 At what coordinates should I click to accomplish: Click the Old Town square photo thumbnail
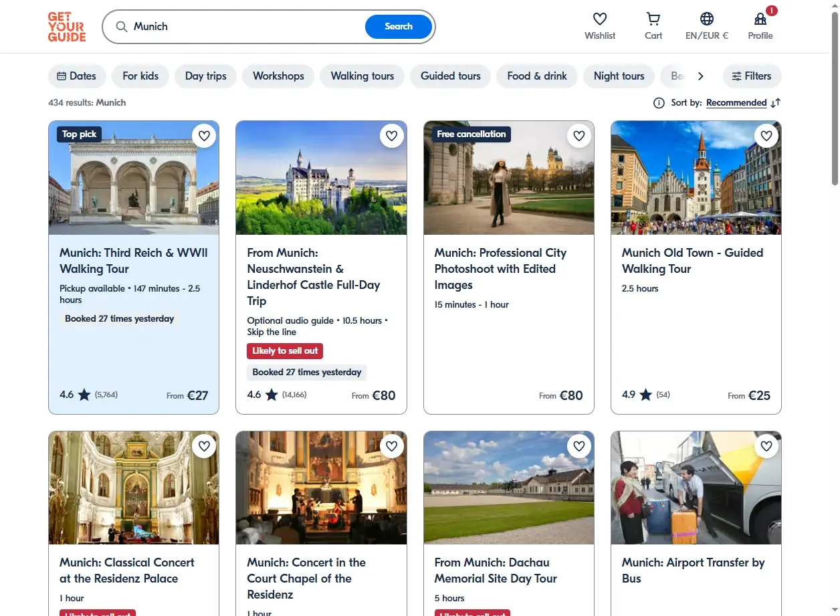point(696,178)
